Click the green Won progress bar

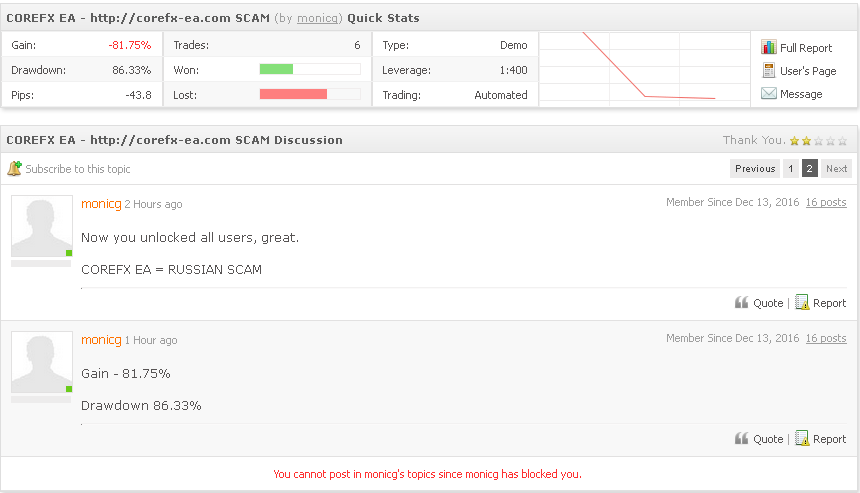click(276, 69)
